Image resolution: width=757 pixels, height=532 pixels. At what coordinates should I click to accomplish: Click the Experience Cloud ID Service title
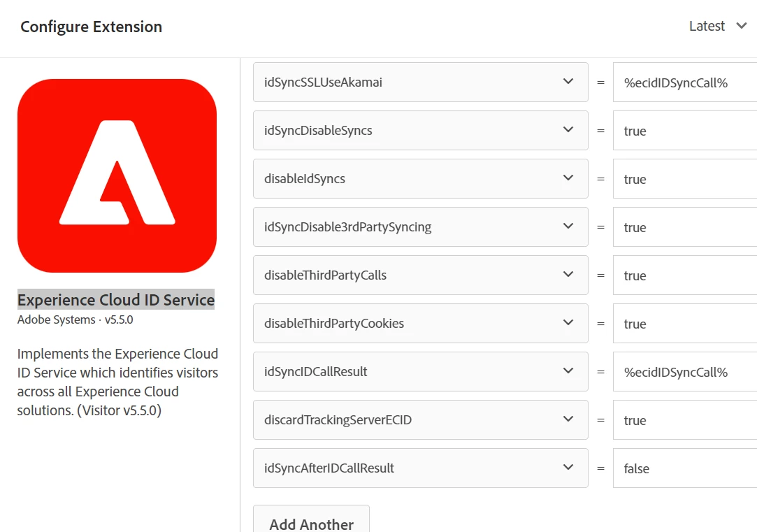click(x=116, y=300)
